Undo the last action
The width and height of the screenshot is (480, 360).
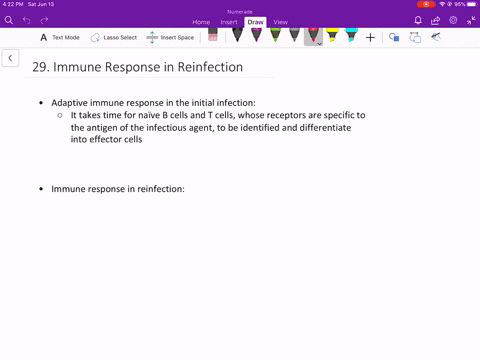point(27,21)
